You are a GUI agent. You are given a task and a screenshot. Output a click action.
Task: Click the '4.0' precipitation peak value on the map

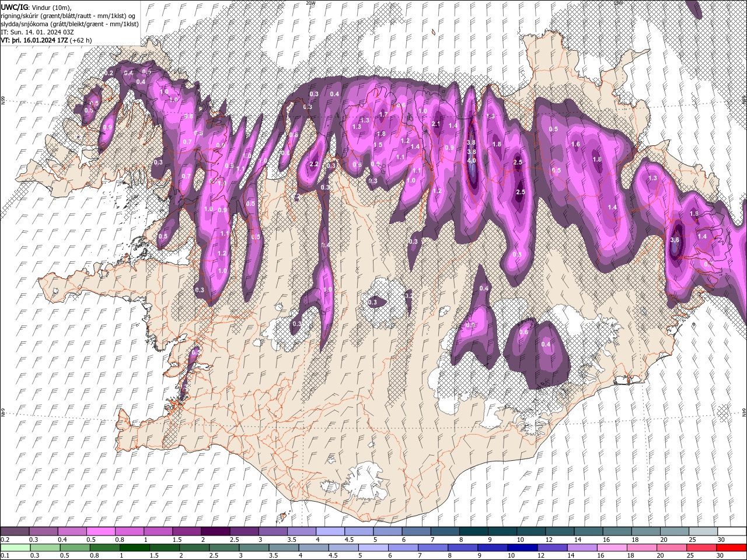(472, 160)
